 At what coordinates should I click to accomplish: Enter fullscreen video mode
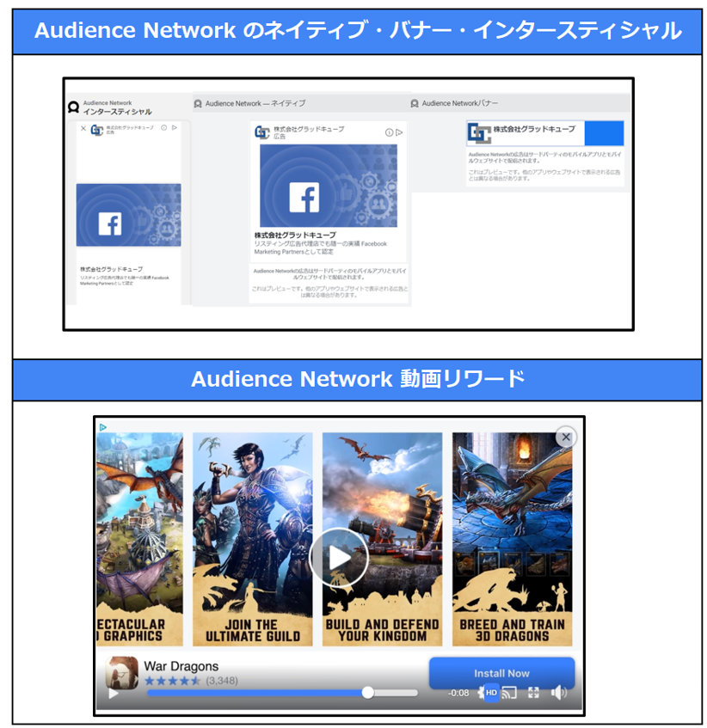click(533, 693)
